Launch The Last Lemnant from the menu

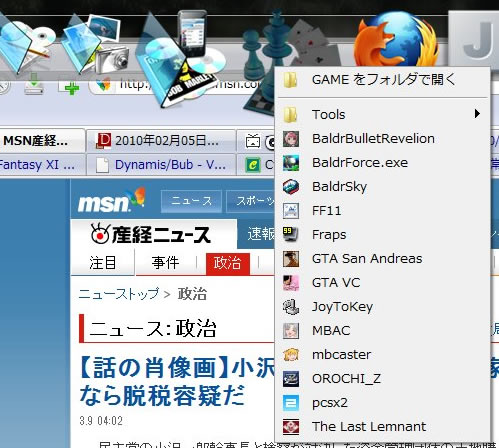click(x=382, y=427)
